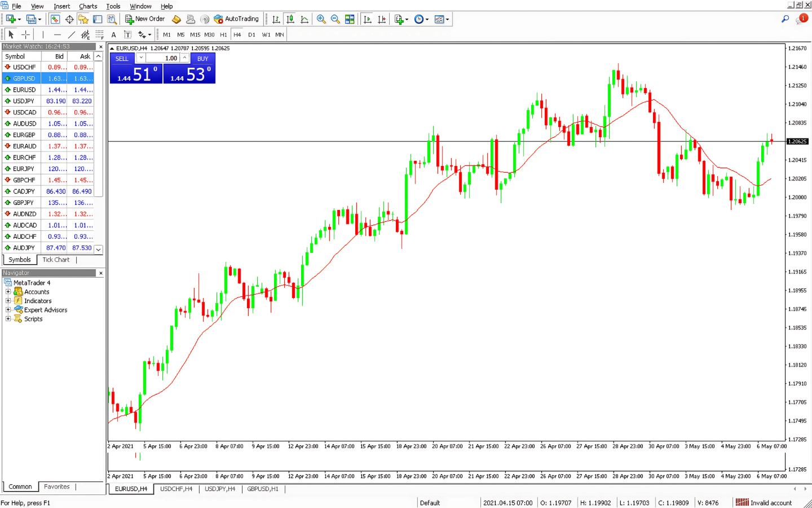Switch to the USDCHF,H4 chart tab
This screenshot has width=812, height=508.
[x=175, y=489]
